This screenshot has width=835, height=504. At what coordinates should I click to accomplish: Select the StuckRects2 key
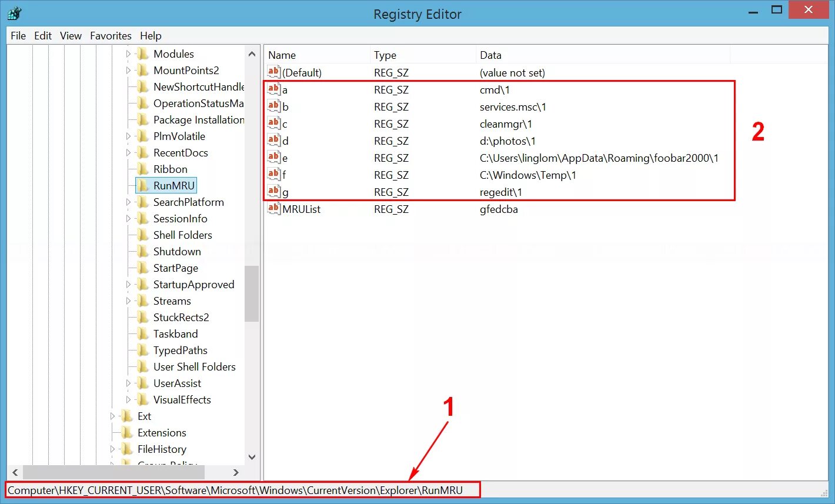(x=181, y=318)
